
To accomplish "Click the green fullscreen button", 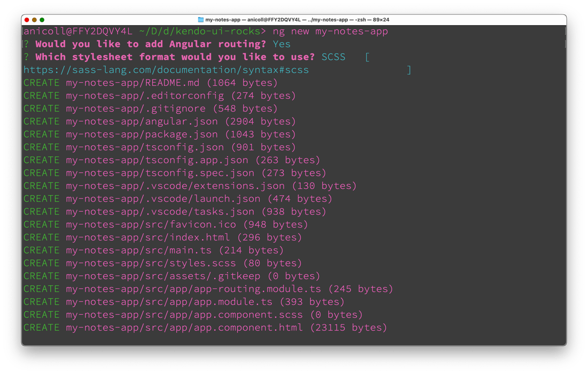I will point(41,19).
